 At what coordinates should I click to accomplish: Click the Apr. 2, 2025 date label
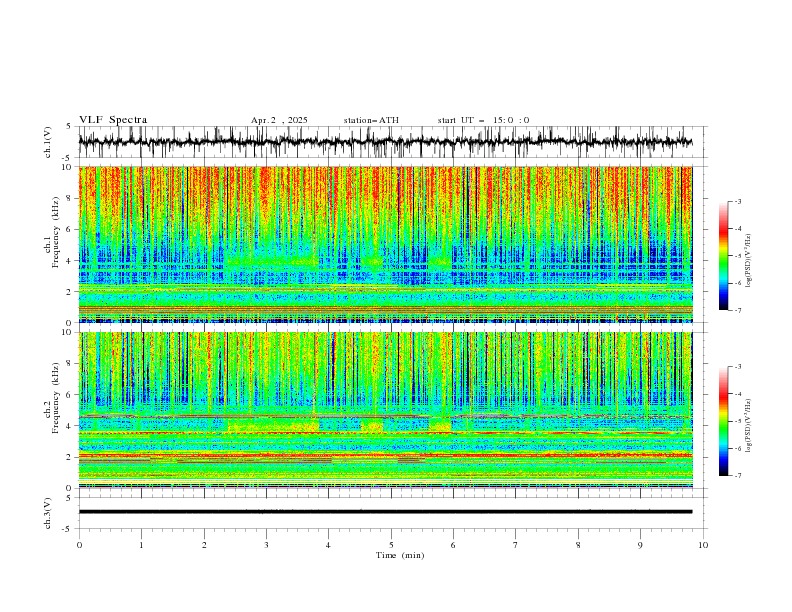[279, 120]
